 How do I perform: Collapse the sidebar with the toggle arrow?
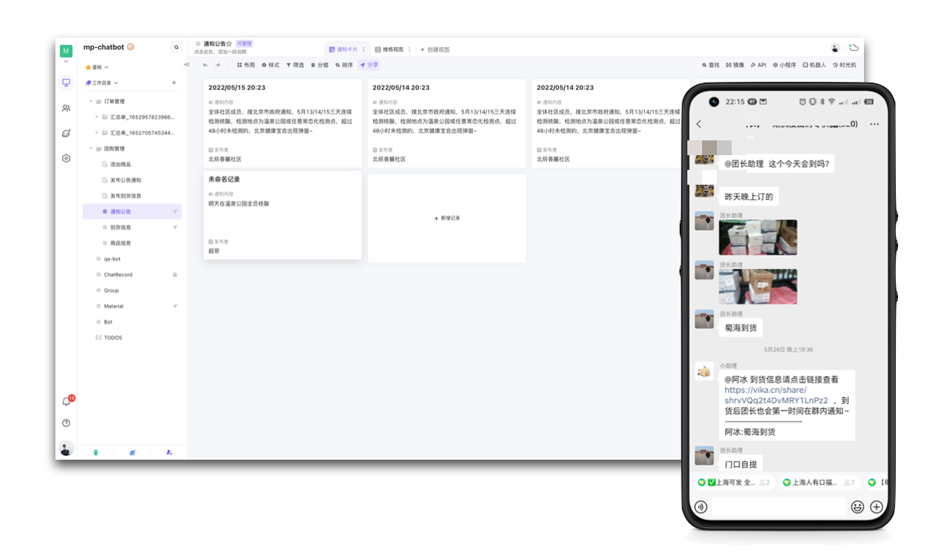[x=187, y=65]
